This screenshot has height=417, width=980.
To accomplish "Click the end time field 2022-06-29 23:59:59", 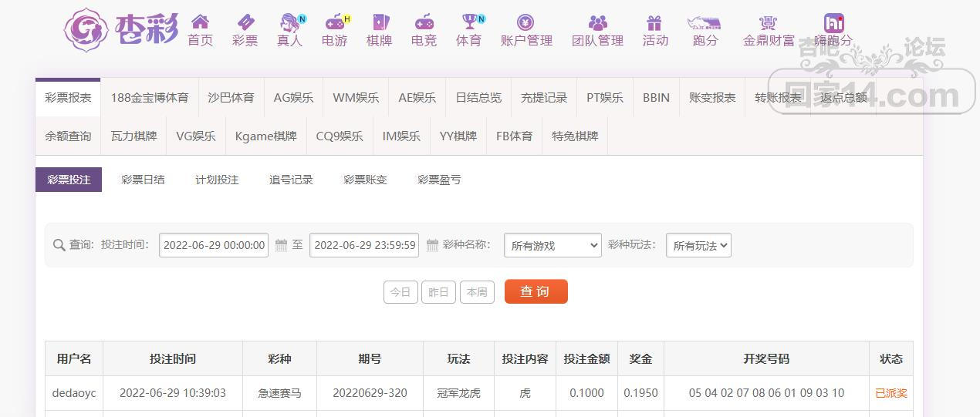I will coord(364,245).
